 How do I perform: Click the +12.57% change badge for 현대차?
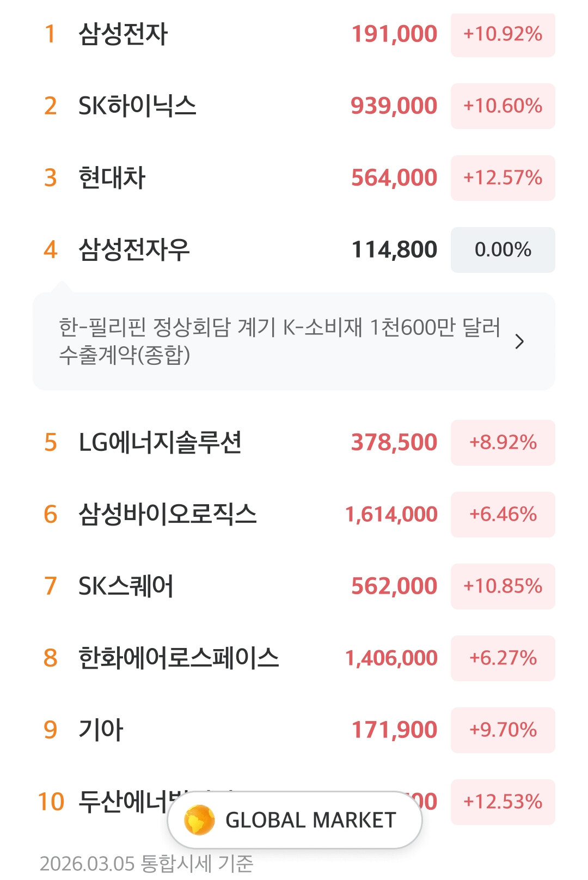click(503, 178)
